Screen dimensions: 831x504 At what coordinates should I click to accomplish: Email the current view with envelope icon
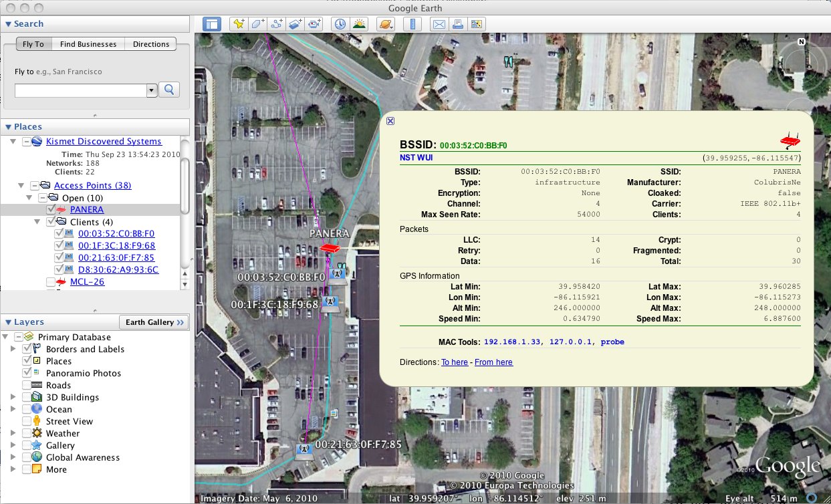point(439,24)
